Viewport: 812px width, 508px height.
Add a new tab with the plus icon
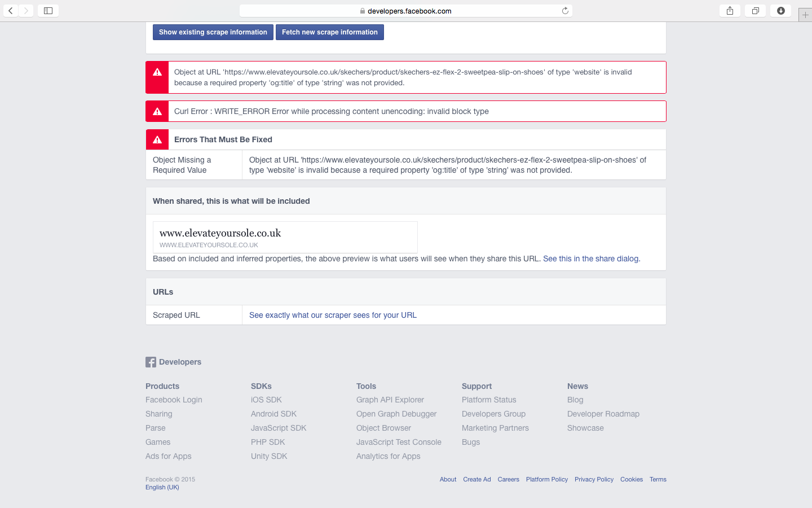pyautogui.click(x=805, y=15)
